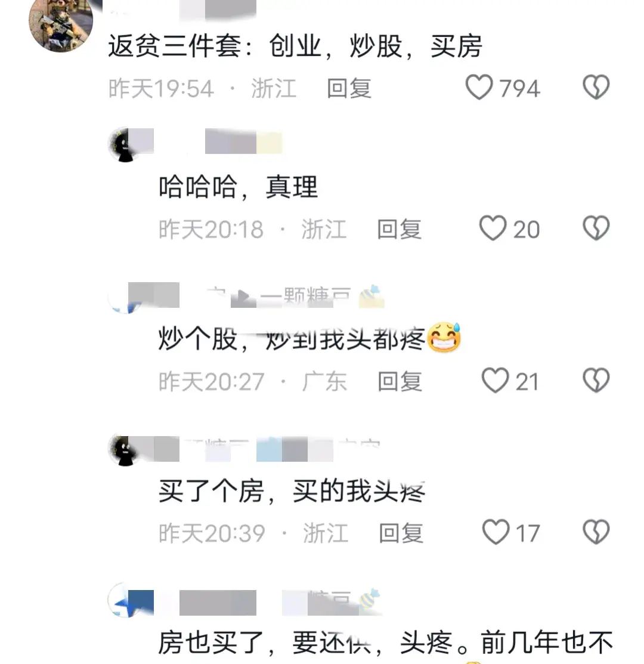Reply to the 返贫三件套 comment
This screenshot has width=644, height=664.
[349, 88]
